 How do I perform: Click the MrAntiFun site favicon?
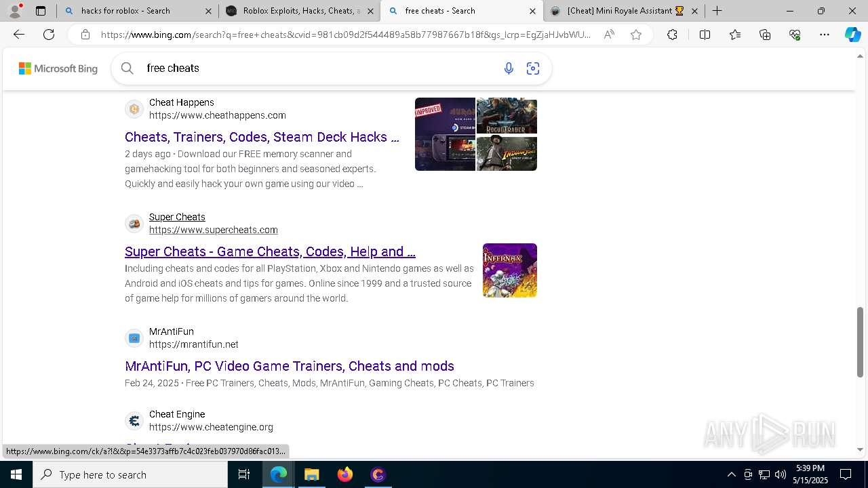click(x=134, y=338)
